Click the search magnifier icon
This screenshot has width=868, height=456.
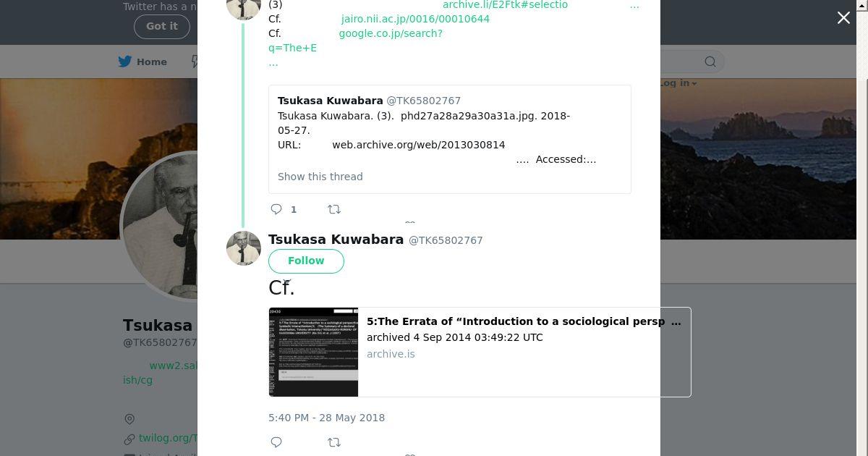click(710, 62)
